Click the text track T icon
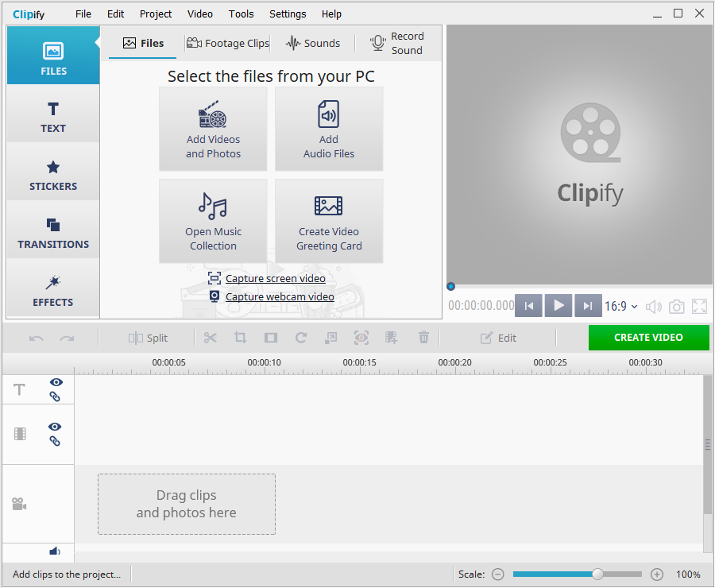This screenshot has height=588, width=715. point(19,389)
